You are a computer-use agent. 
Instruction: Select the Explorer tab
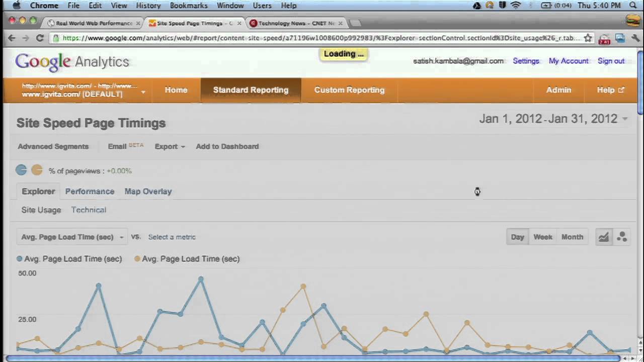[x=38, y=192]
